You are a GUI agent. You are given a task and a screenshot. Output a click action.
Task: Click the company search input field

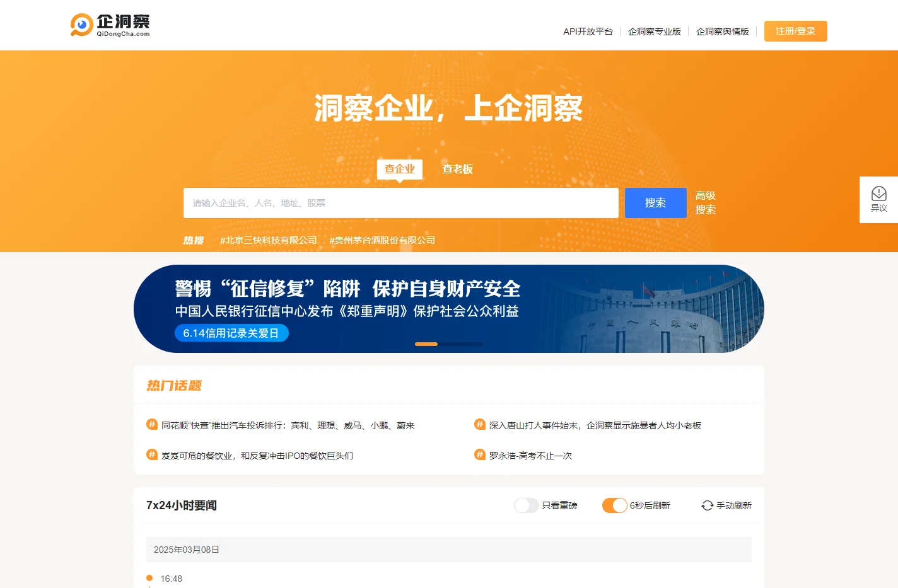pos(401,203)
